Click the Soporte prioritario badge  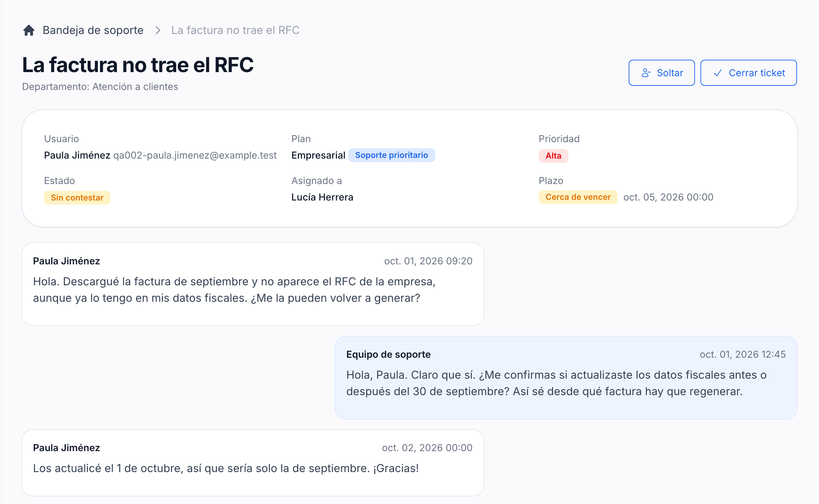click(x=392, y=155)
